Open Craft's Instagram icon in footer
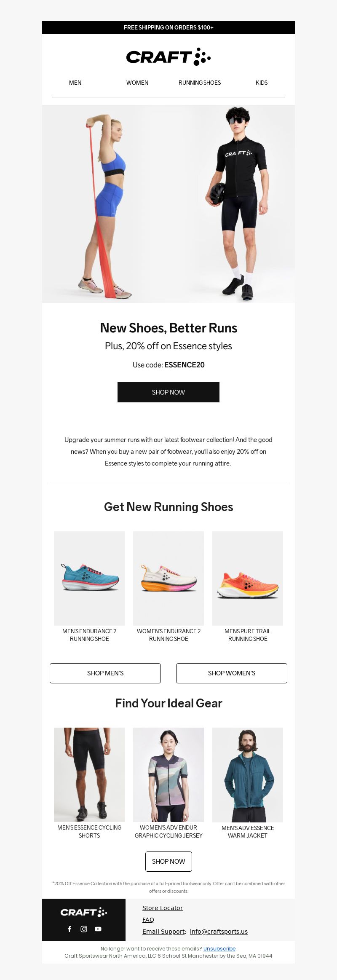 84,929
